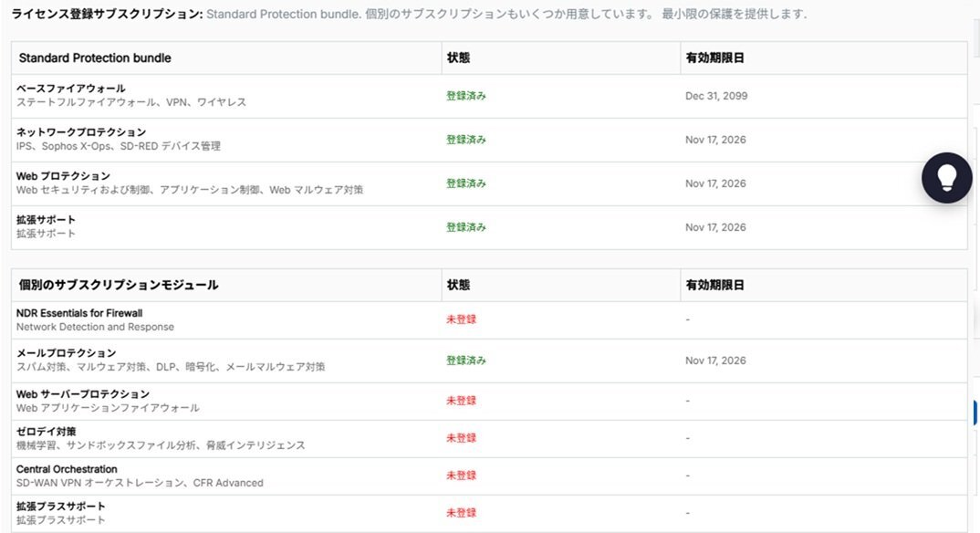This screenshot has width=980, height=533.
Task: Select the メールプロテクション module title
Action: (x=66, y=353)
